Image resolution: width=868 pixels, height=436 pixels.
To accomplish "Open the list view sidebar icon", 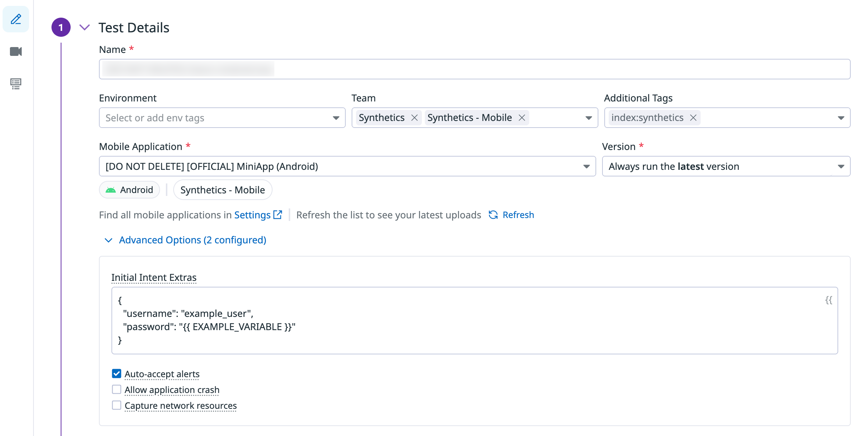I will coord(16,84).
